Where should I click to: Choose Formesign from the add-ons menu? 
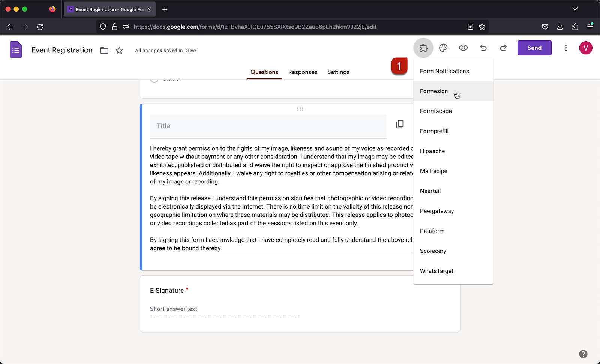click(434, 91)
